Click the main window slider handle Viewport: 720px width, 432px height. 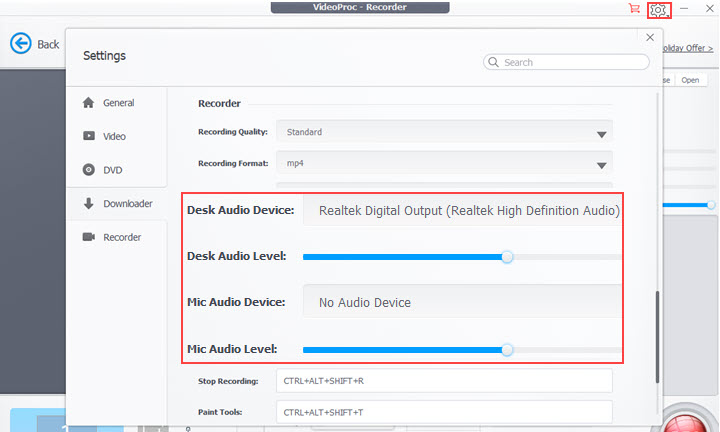click(x=711, y=205)
